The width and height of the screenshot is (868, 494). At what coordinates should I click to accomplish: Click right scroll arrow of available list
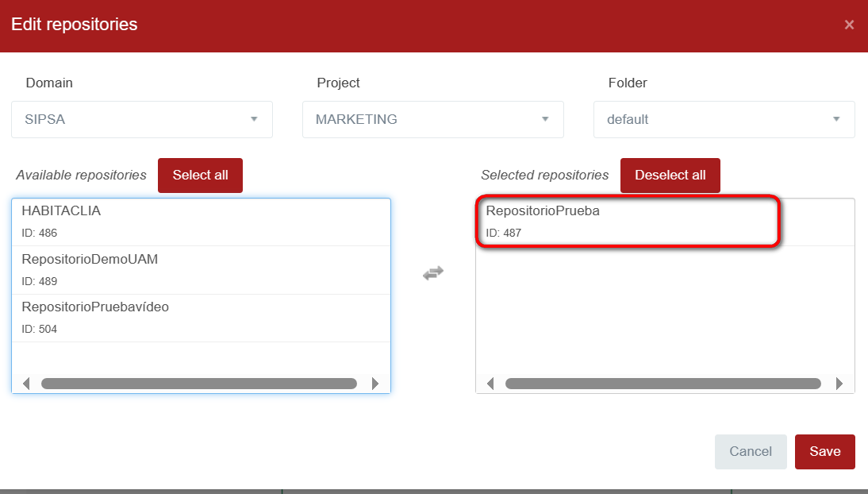coord(375,384)
